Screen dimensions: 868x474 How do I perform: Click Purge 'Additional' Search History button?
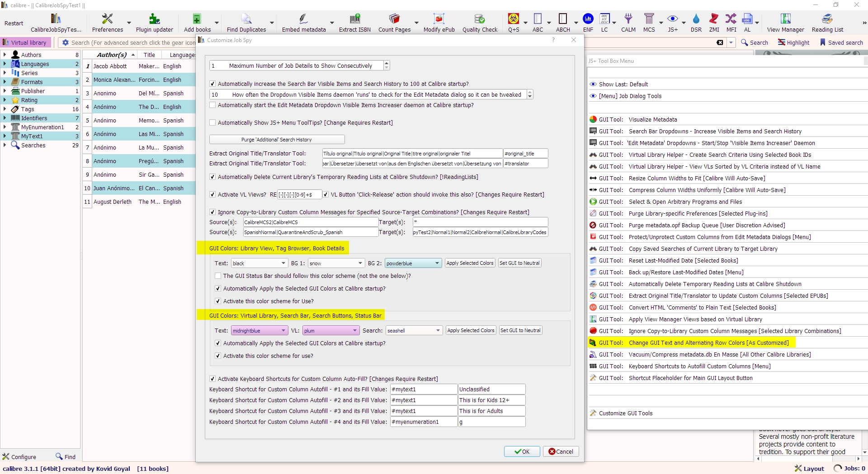click(277, 140)
